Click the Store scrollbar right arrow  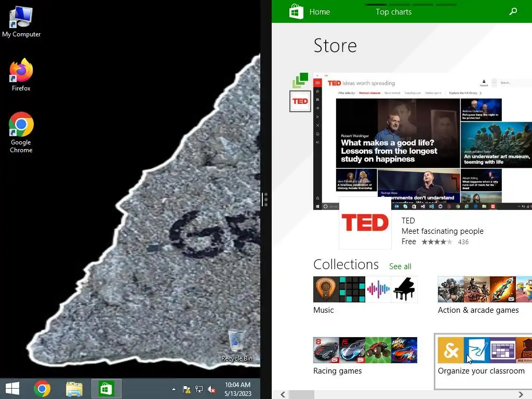pos(521,395)
